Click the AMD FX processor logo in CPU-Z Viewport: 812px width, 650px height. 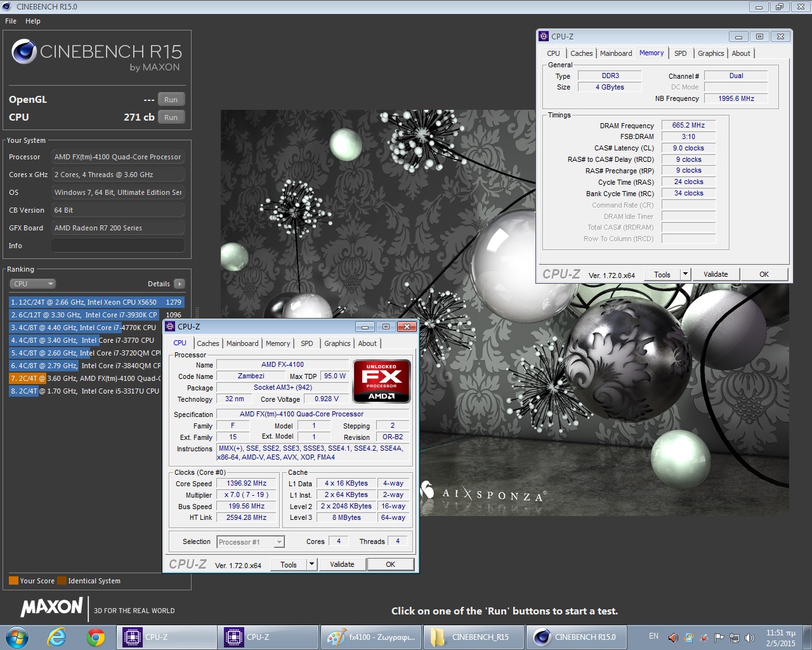pos(381,381)
